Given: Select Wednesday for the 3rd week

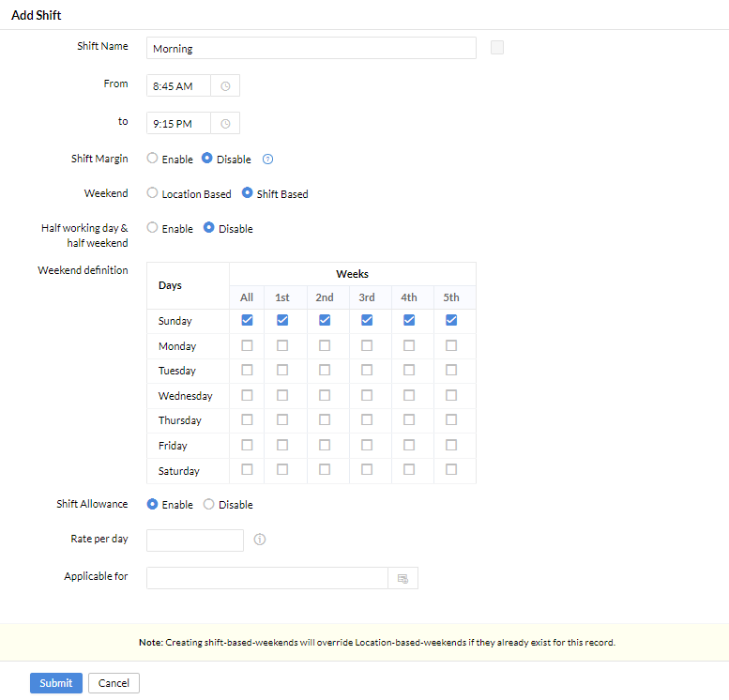Looking at the screenshot, I should [x=367, y=395].
